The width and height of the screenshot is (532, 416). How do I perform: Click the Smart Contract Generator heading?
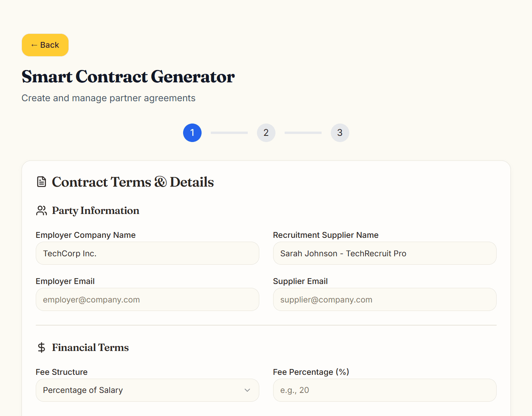[x=128, y=77]
